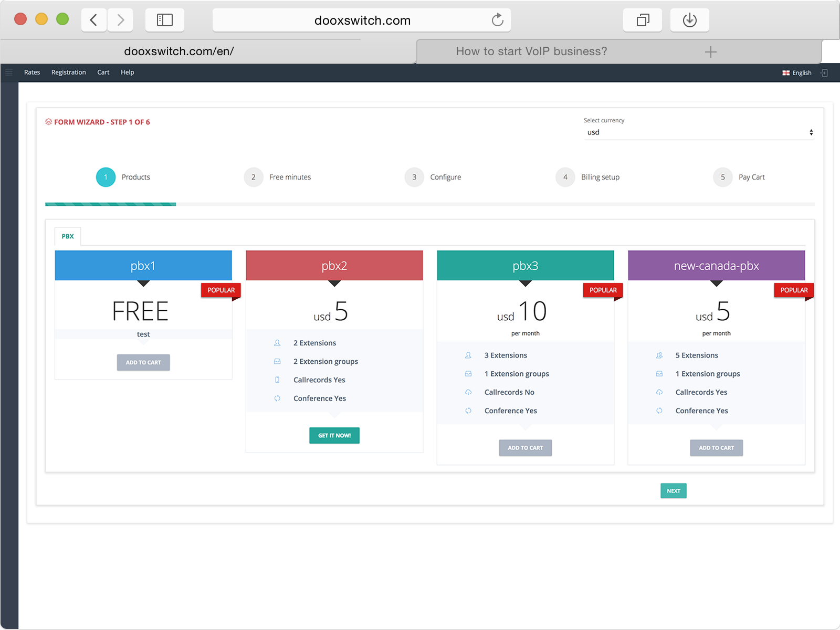This screenshot has width=840, height=630.
Task: Switch to the VoIP business browser tab
Action: tap(531, 51)
